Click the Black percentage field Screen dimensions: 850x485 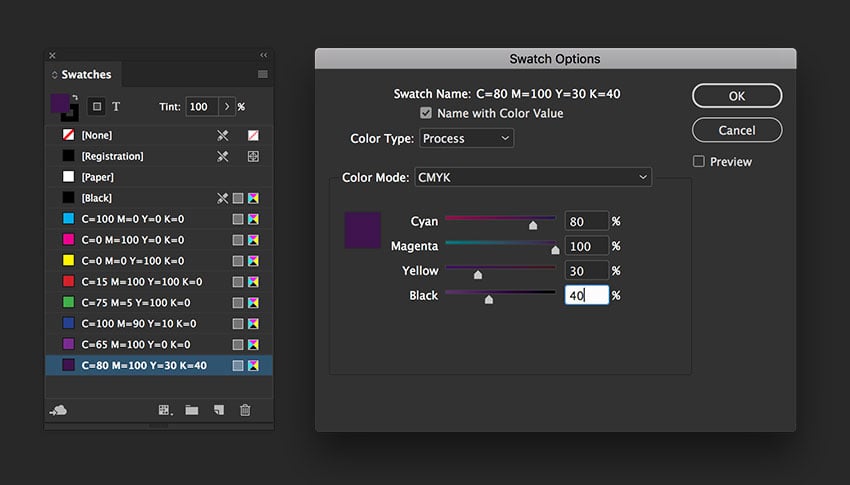click(x=587, y=295)
